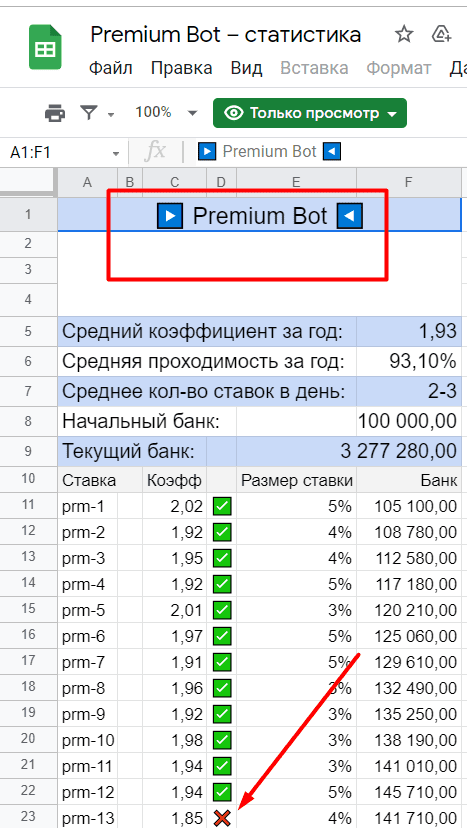Select the cell 100 000,00
This screenshot has width=467, height=828.
click(409, 421)
